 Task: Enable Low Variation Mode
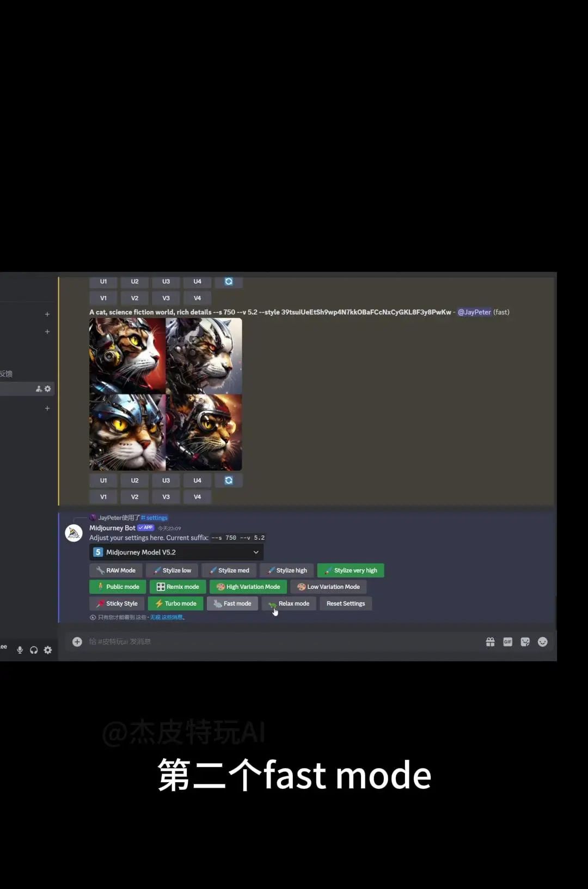point(328,587)
